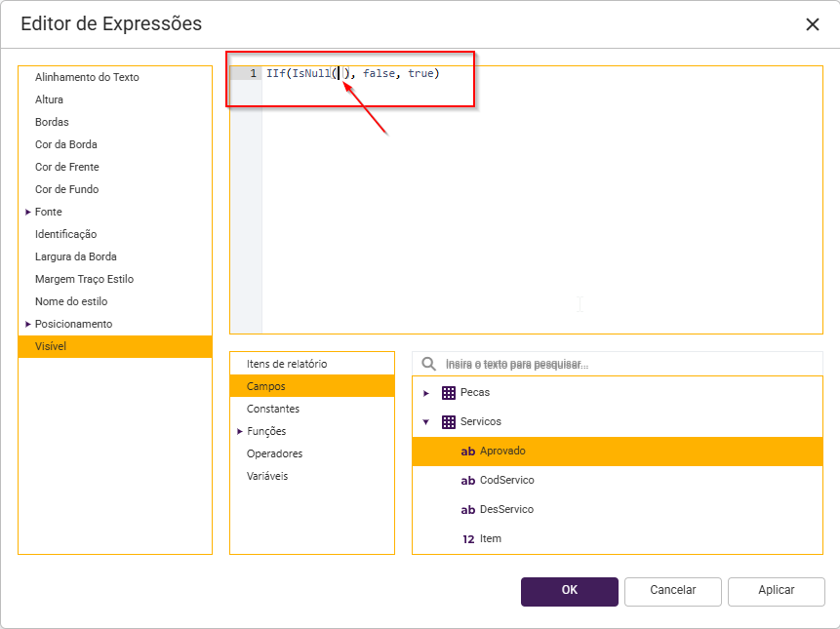Expand the Fonte property group

(28, 212)
